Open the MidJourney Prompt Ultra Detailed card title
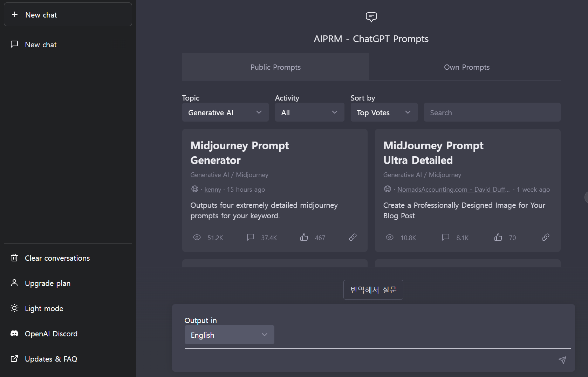This screenshot has height=377, width=588. point(433,153)
